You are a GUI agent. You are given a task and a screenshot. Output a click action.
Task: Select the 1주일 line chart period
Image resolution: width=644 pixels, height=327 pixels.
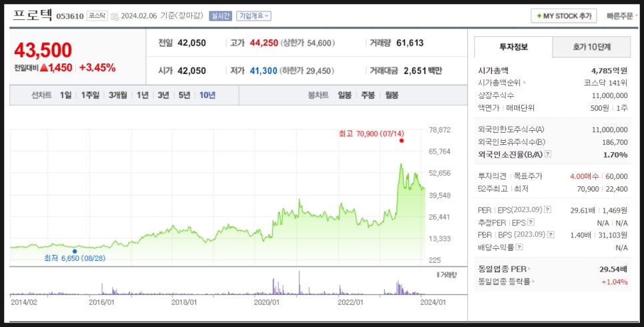90,95
